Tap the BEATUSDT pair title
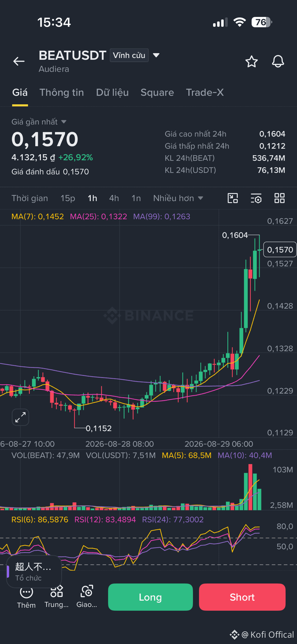The width and height of the screenshot is (297, 644). [72, 55]
